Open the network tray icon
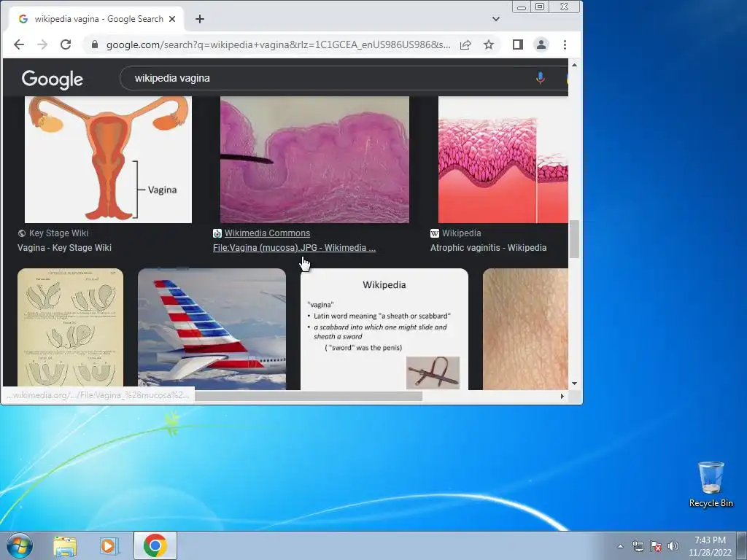The width and height of the screenshot is (747, 560). [x=638, y=546]
